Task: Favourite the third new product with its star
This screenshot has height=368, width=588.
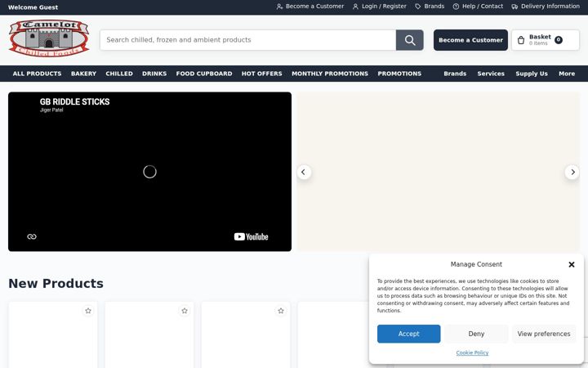Action: 281,311
